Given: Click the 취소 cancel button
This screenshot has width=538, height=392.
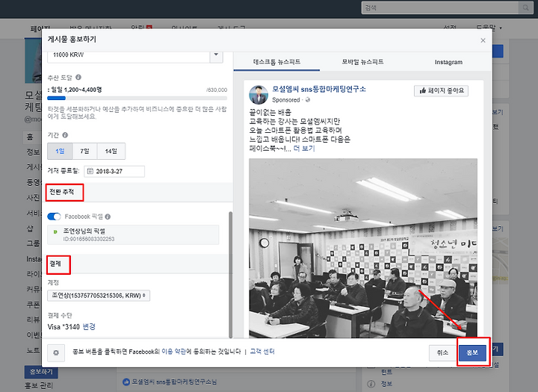Looking at the screenshot, I should click(x=442, y=352).
